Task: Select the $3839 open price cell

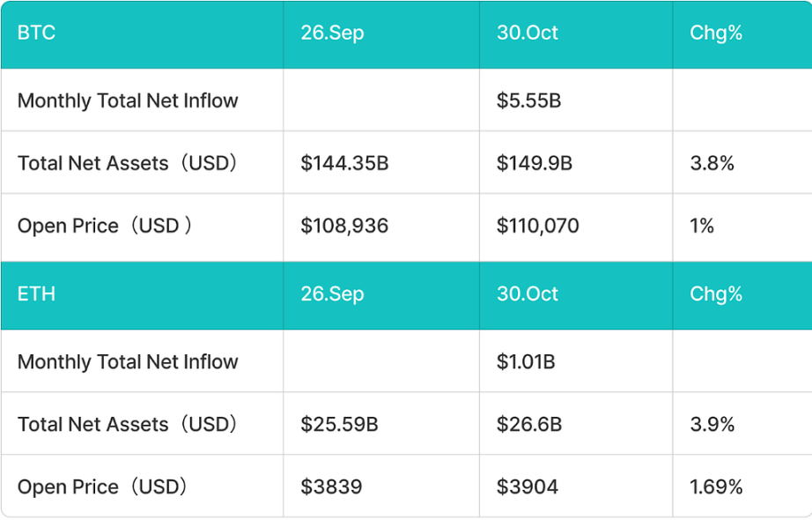Action: pos(331,487)
